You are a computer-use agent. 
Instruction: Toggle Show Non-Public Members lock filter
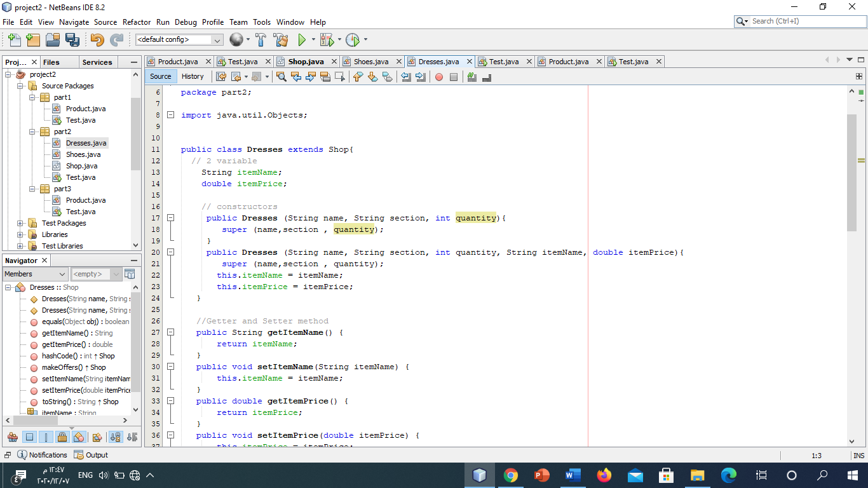tap(62, 437)
